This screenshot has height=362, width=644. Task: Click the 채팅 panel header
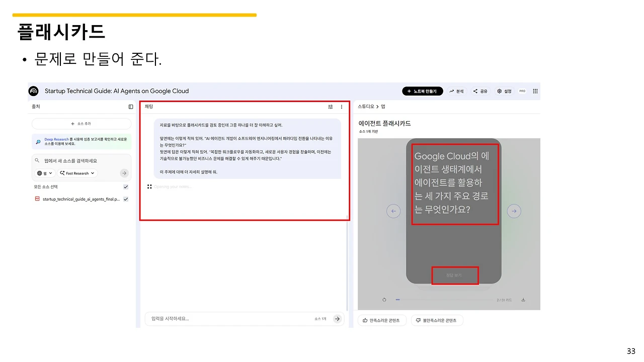[x=149, y=107]
